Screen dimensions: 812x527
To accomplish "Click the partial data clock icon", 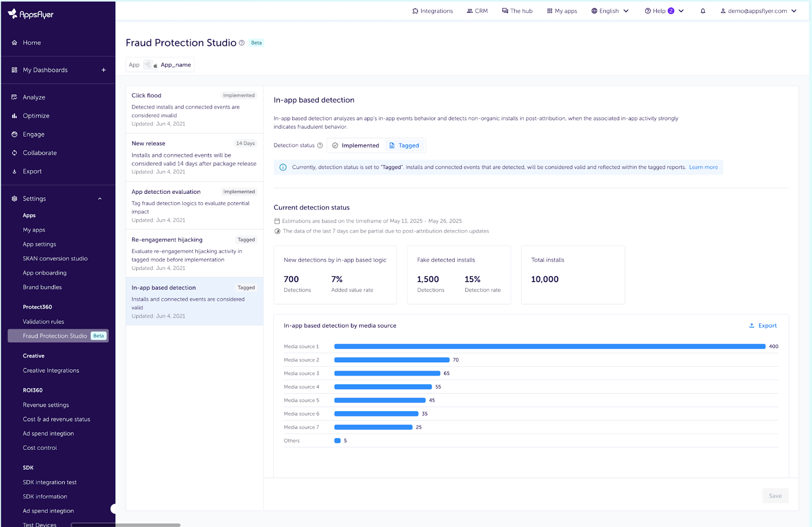I will pyautogui.click(x=277, y=231).
